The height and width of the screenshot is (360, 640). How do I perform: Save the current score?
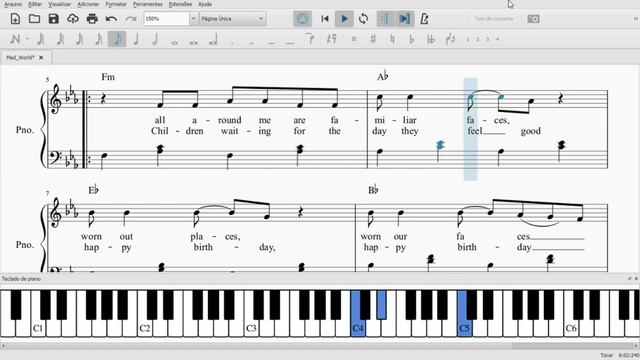[53, 19]
